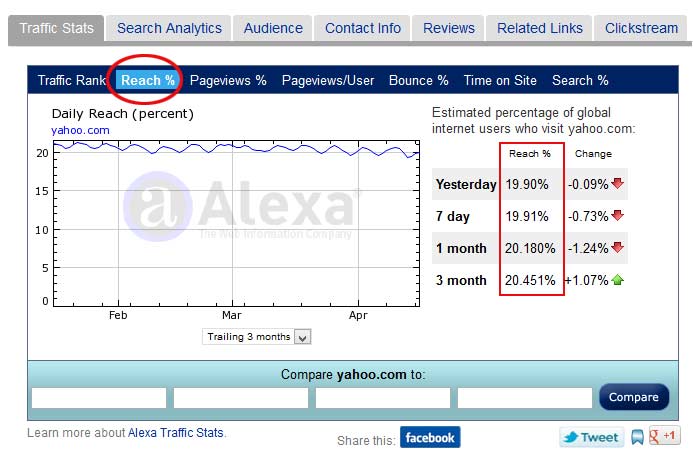Click Yesterday change down arrow
Screen dimensions: 693x457
click(617, 183)
